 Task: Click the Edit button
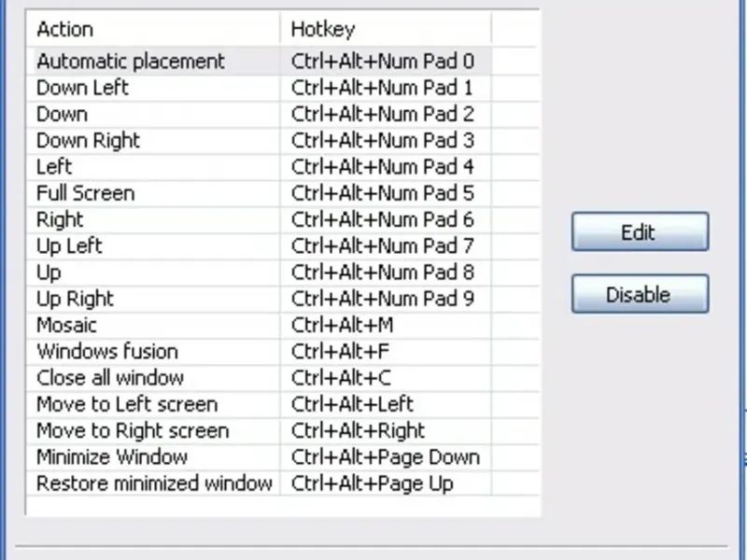(640, 232)
